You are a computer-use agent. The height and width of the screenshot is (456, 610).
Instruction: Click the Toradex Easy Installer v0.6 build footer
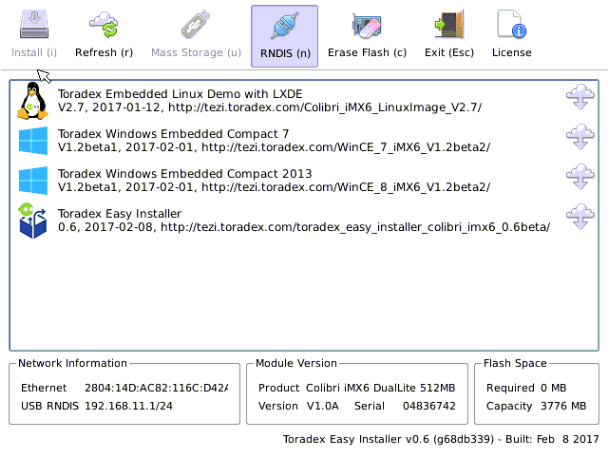(441, 439)
